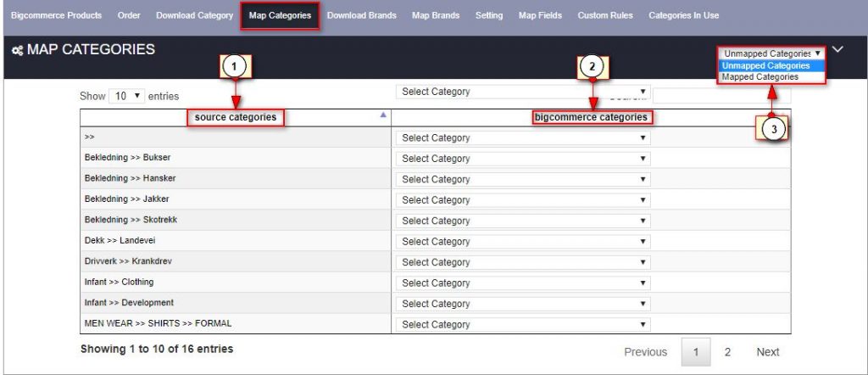Click the Search input field
Screen dimensions: 868x375
[x=722, y=96]
